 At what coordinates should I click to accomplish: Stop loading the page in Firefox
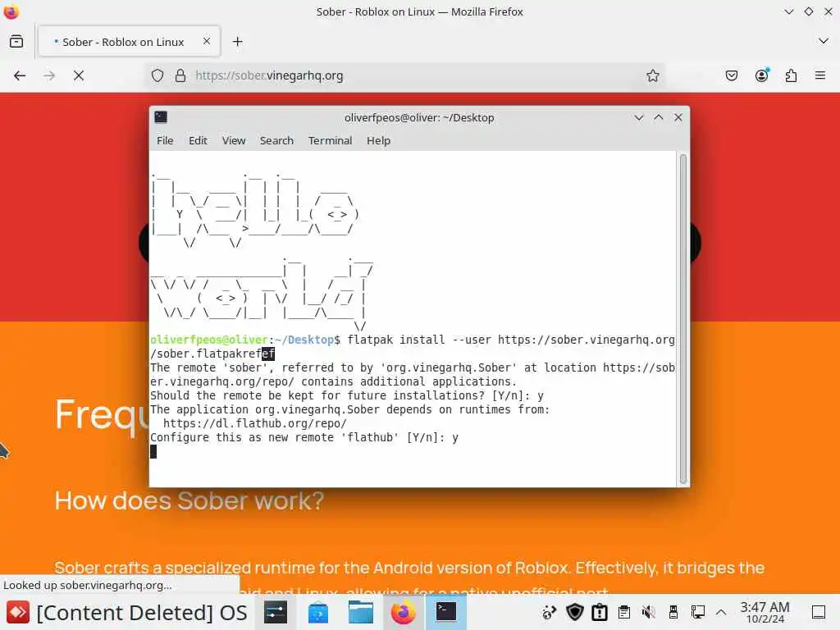point(79,75)
